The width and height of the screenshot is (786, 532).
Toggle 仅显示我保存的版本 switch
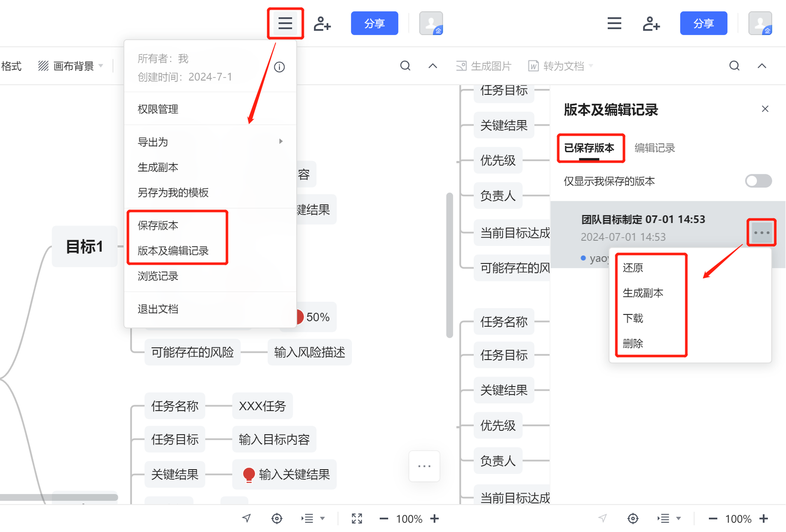(x=758, y=181)
